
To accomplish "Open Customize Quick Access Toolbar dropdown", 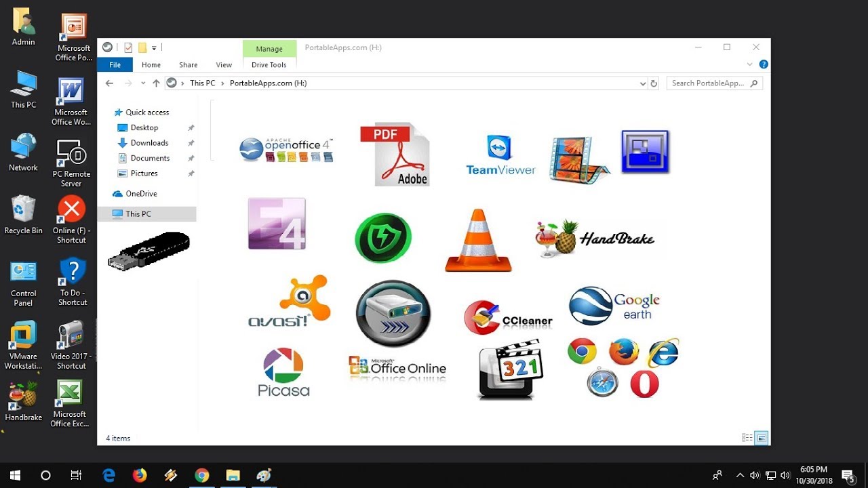I will click(x=154, y=48).
